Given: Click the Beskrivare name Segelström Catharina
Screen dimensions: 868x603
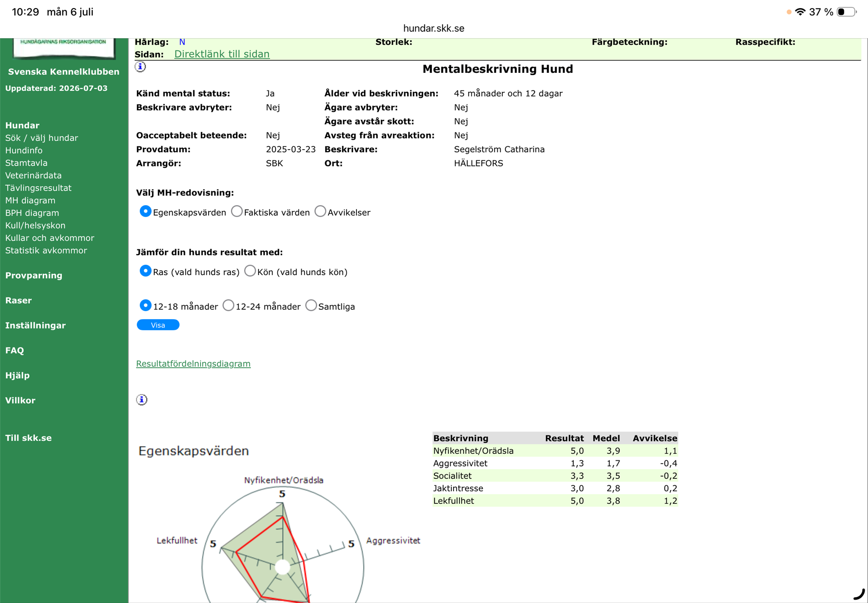Looking at the screenshot, I should [499, 150].
